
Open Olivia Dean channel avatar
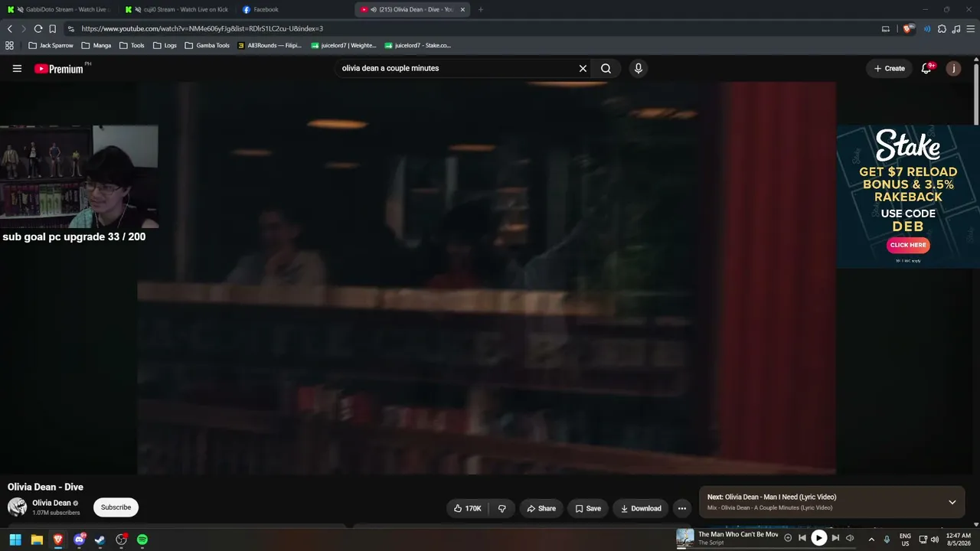17,507
